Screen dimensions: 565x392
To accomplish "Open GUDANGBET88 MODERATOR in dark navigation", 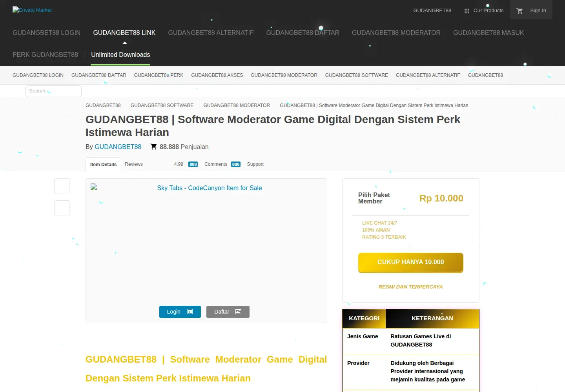I will pos(396,33).
